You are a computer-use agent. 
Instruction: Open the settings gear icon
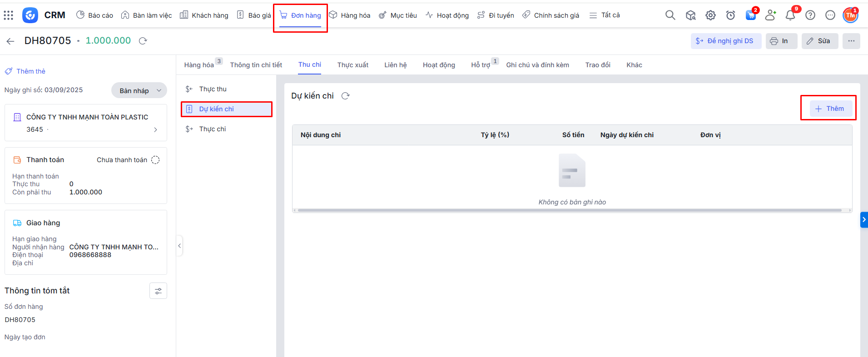tap(710, 15)
